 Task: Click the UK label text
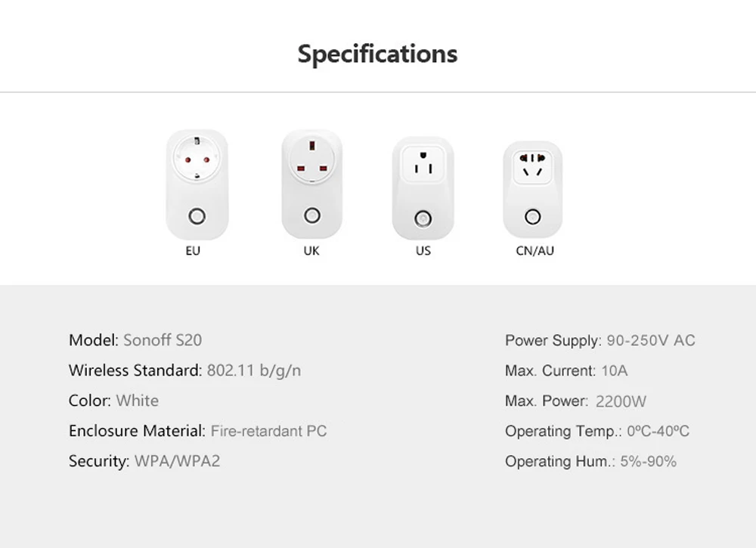(311, 251)
